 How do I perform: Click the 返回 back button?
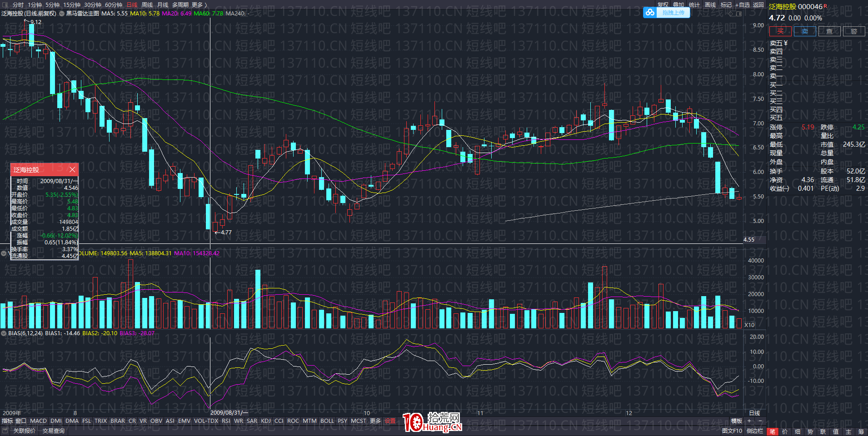click(758, 5)
